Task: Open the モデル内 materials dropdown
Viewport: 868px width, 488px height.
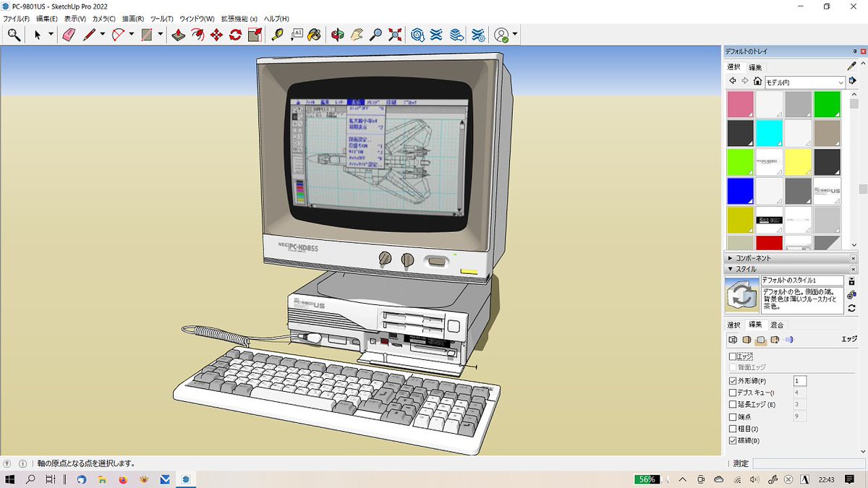Action: click(x=805, y=82)
